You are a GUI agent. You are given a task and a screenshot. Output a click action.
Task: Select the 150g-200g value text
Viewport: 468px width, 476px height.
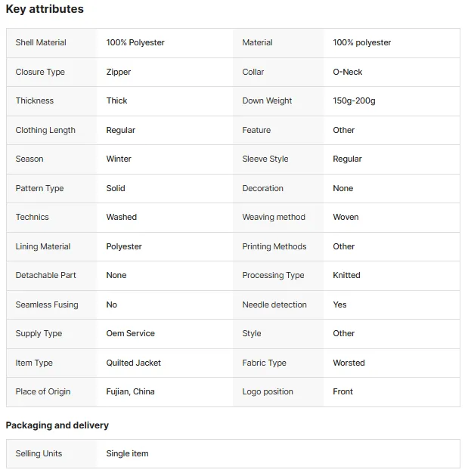pyautogui.click(x=354, y=100)
